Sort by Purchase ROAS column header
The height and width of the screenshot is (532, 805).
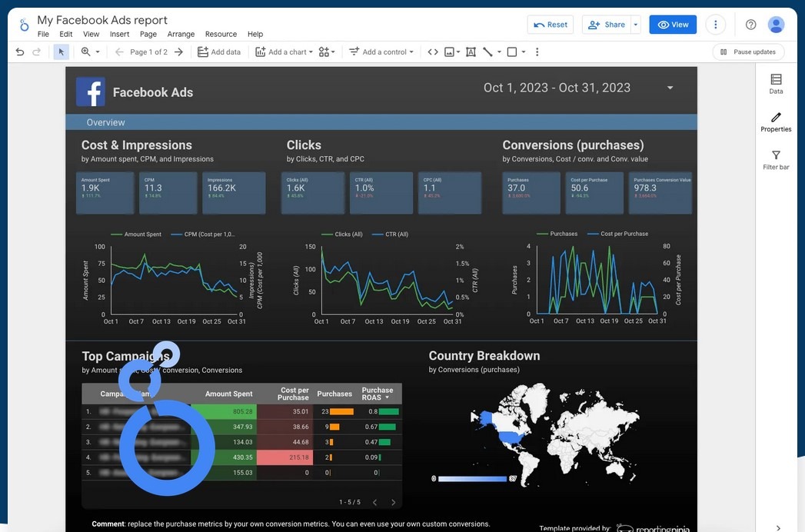click(378, 394)
